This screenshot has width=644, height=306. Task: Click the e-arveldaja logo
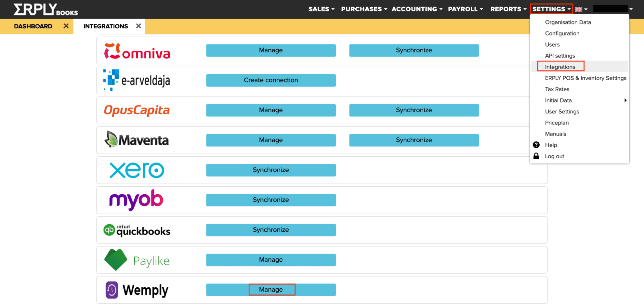pyautogui.click(x=137, y=80)
